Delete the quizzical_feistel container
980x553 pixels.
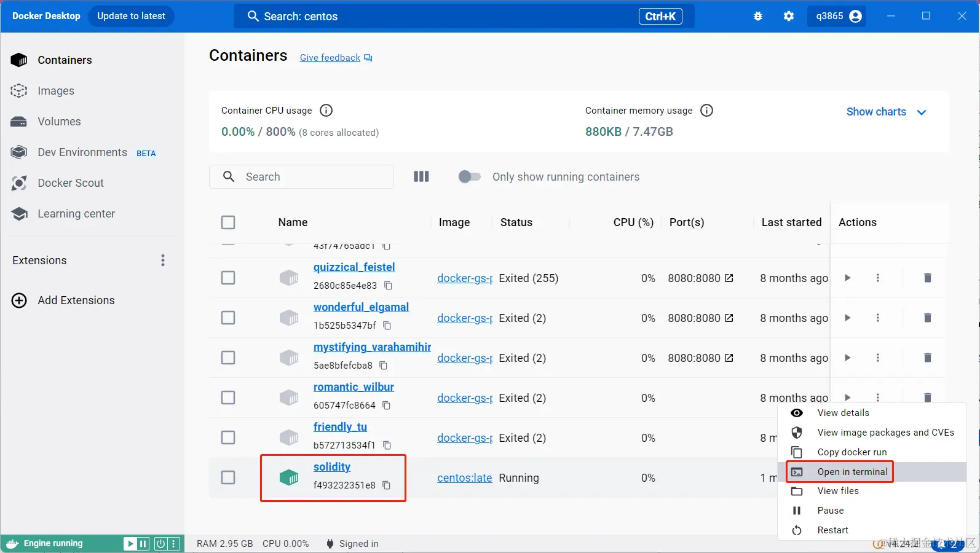click(x=928, y=278)
